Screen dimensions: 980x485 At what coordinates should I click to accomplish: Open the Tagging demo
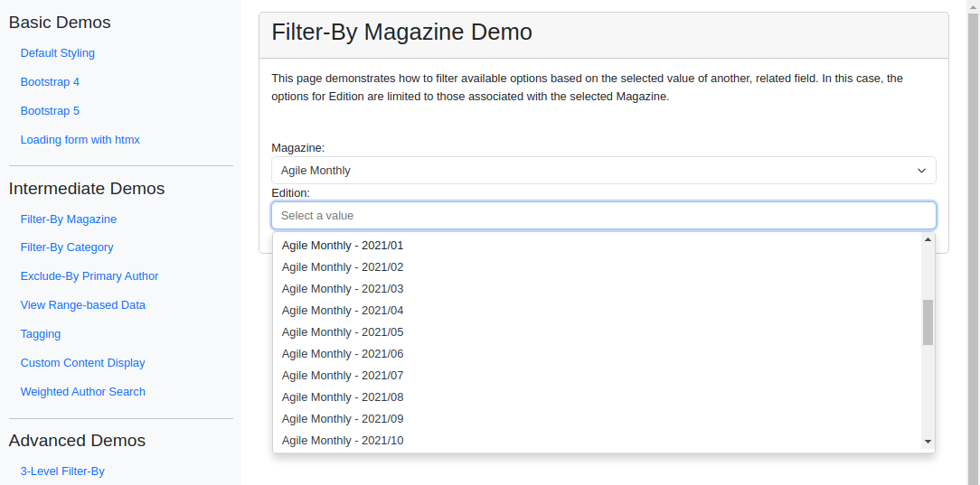point(41,334)
